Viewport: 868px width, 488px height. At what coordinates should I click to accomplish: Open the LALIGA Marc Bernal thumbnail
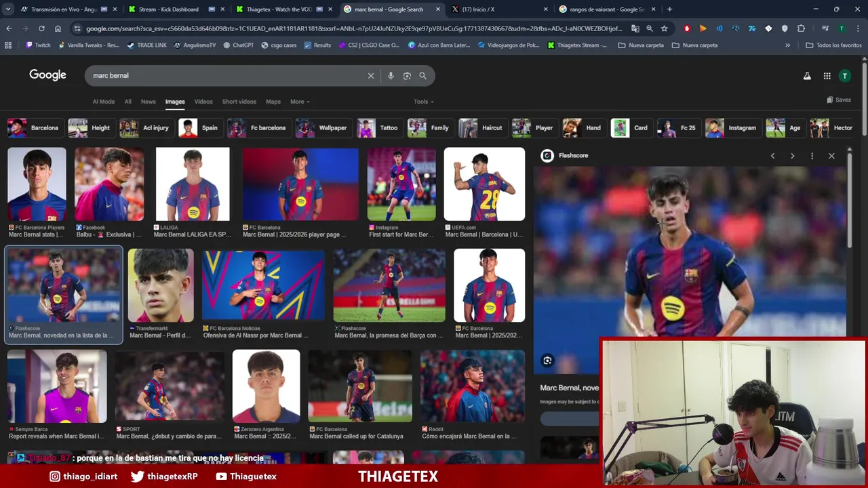click(193, 184)
